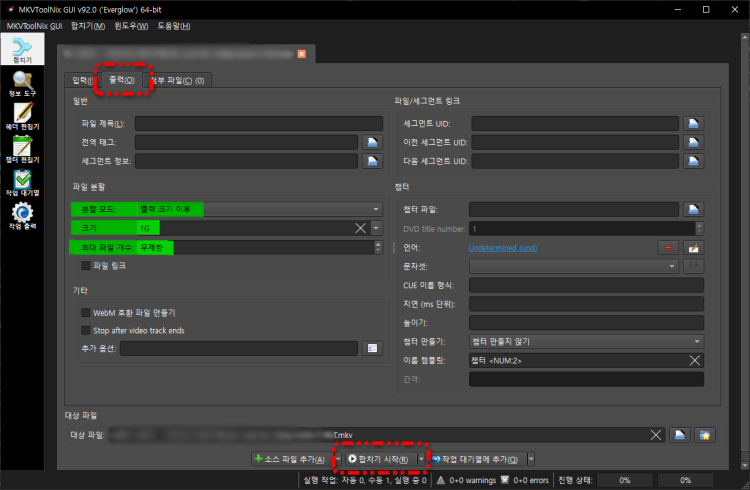Open the 정보 도구 (info tool) sidebar icon
The image size is (750, 490).
[x=22, y=85]
